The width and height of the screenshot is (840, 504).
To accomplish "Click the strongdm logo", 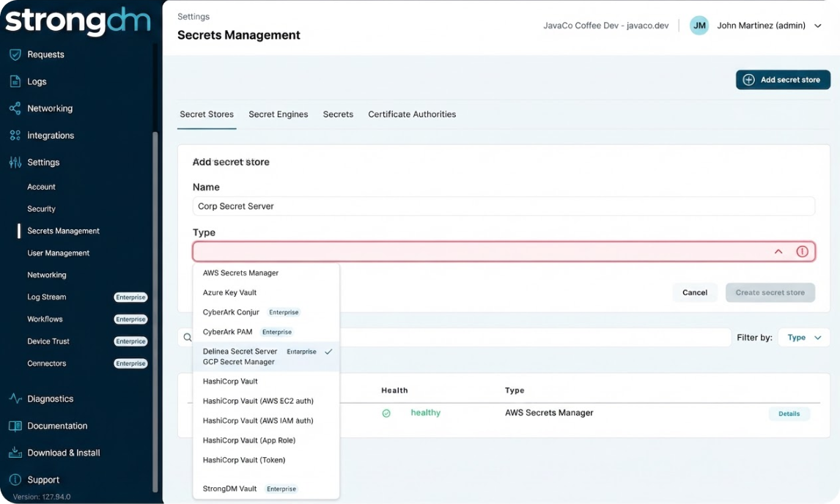I will pyautogui.click(x=78, y=21).
